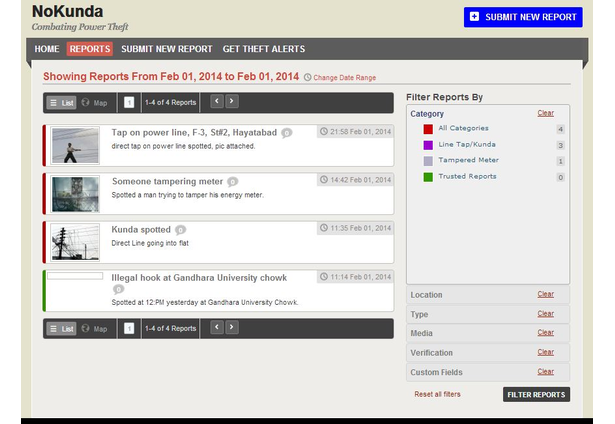Open Illegal hook at Gandhara University chowk report

(x=199, y=278)
